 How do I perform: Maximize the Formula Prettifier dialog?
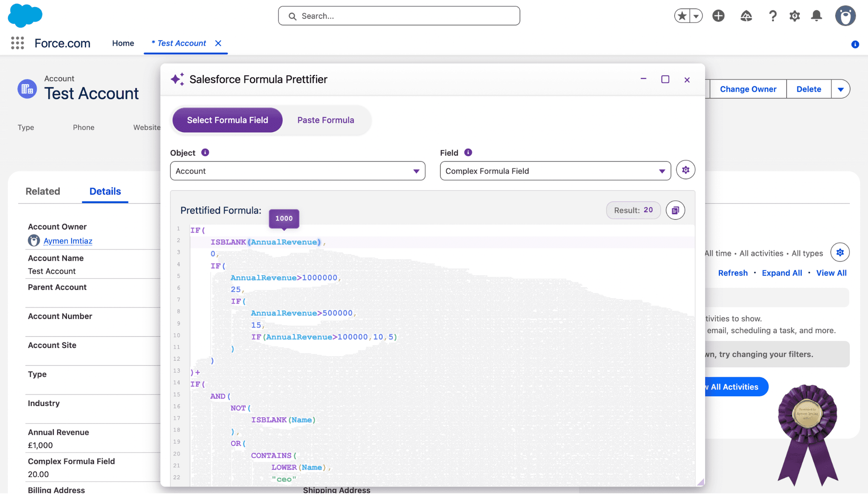point(665,79)
